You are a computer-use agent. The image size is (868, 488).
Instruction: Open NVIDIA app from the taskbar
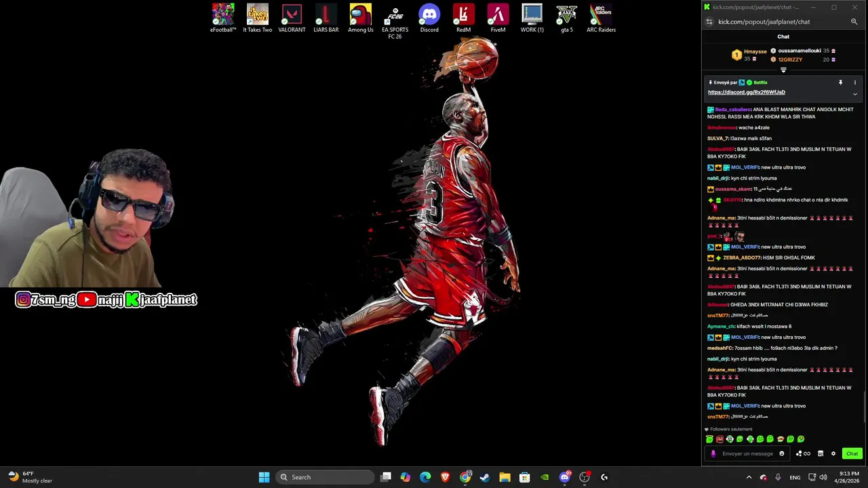545,477
